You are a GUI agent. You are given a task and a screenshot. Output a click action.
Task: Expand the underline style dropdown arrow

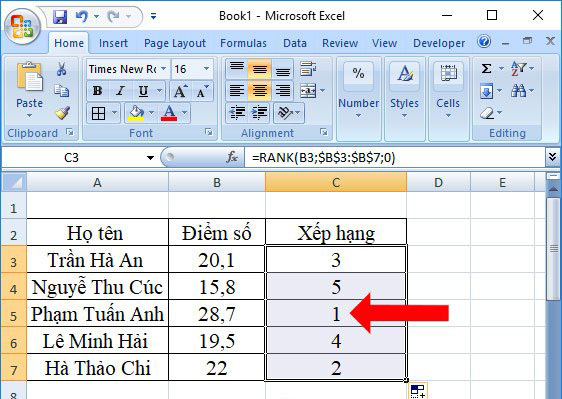click(x=159, y=91)
